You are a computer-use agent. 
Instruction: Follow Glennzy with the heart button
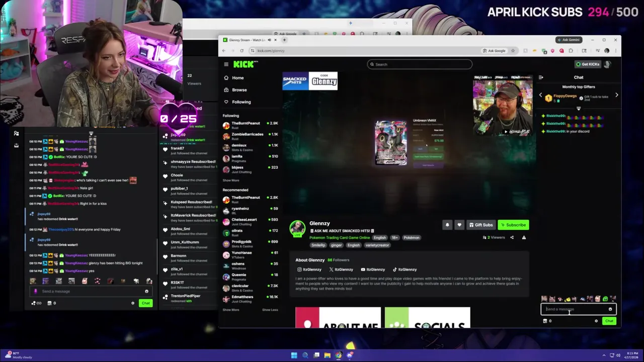pyautogui.click(x=459, y=225)
